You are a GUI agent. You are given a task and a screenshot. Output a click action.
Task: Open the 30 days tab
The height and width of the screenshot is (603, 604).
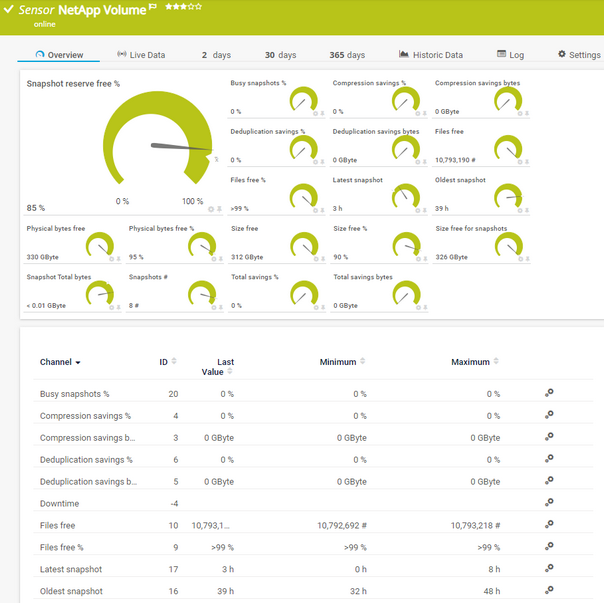(x=280, y=55)
